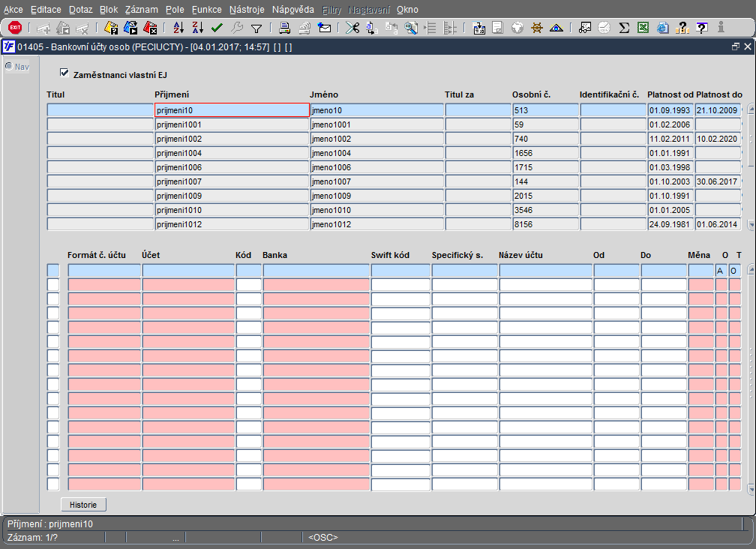
Task: Open the Záznam menu
Action: tap(141, 10)
